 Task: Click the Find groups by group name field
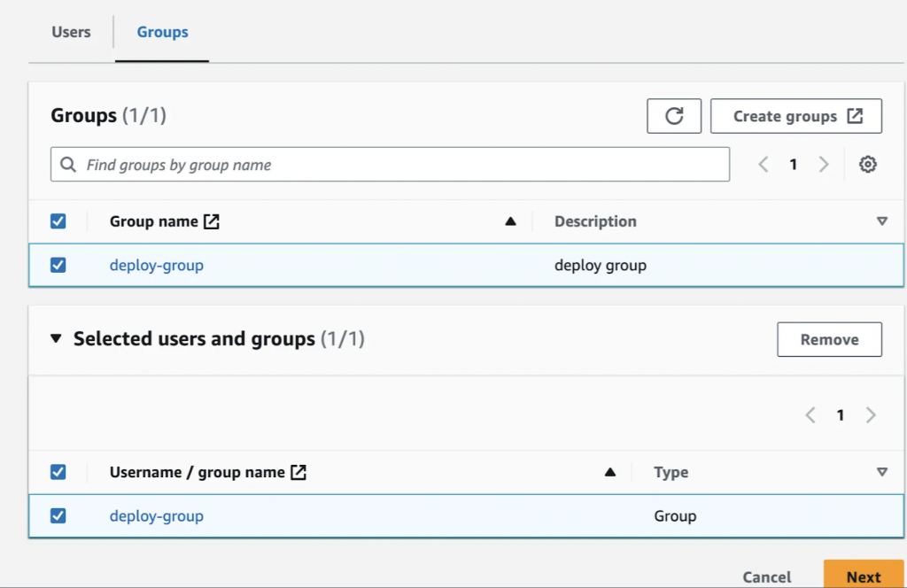[x=390, y=165]
